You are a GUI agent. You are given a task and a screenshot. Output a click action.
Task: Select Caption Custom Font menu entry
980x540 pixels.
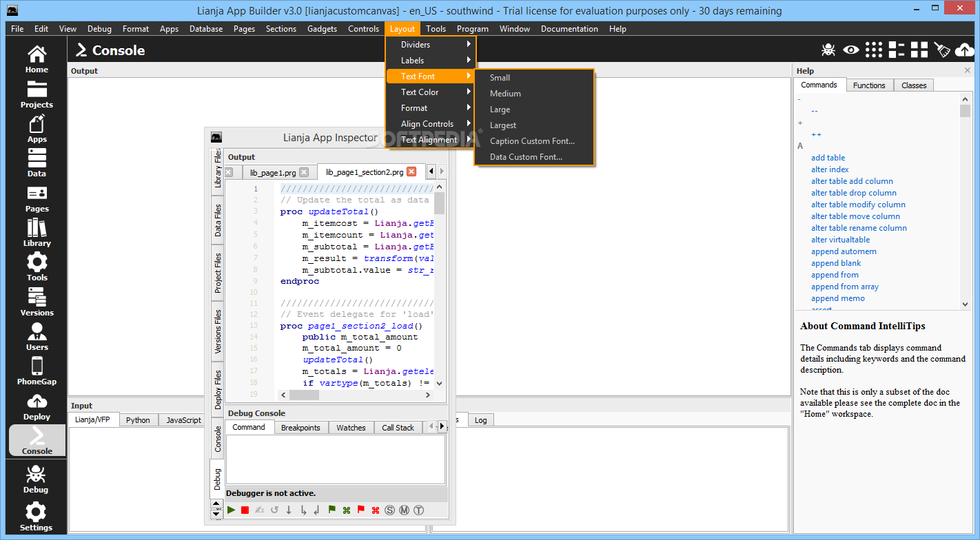(x=534, y=141)
